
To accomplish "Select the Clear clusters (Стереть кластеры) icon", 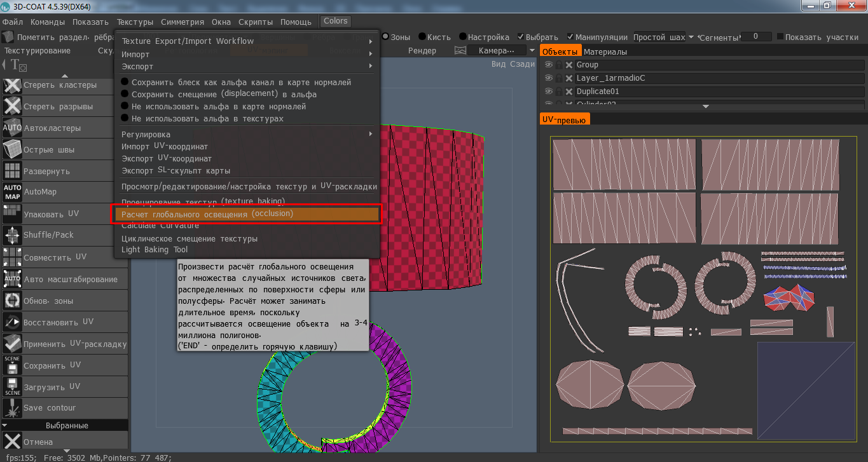I will (x=12, y=85).
